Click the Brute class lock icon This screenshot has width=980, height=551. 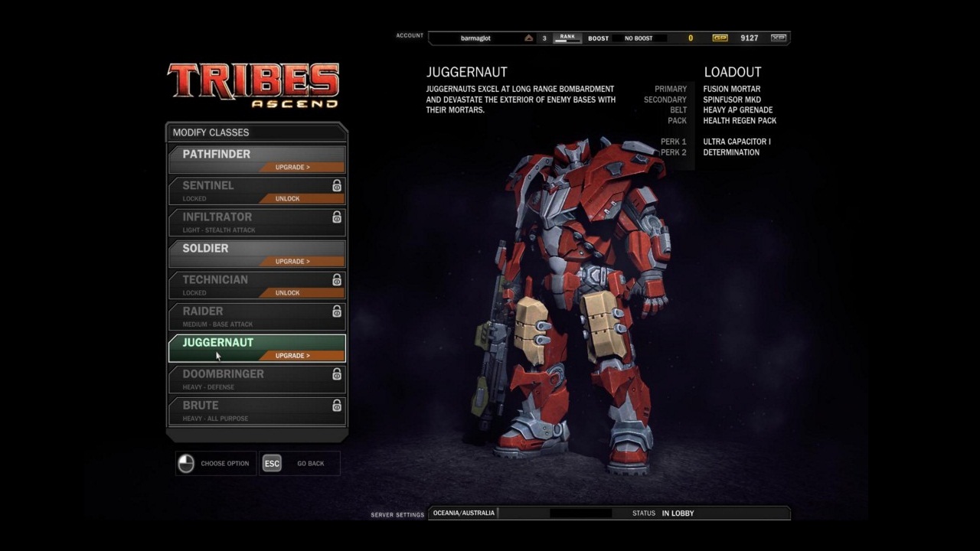pos(336,406)
